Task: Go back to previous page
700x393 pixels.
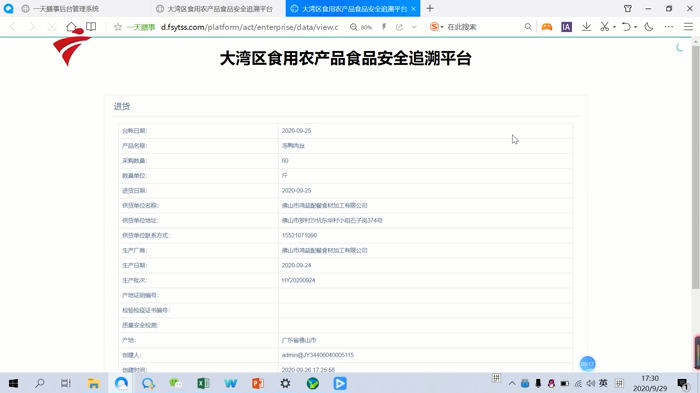Action: (12, 27)
